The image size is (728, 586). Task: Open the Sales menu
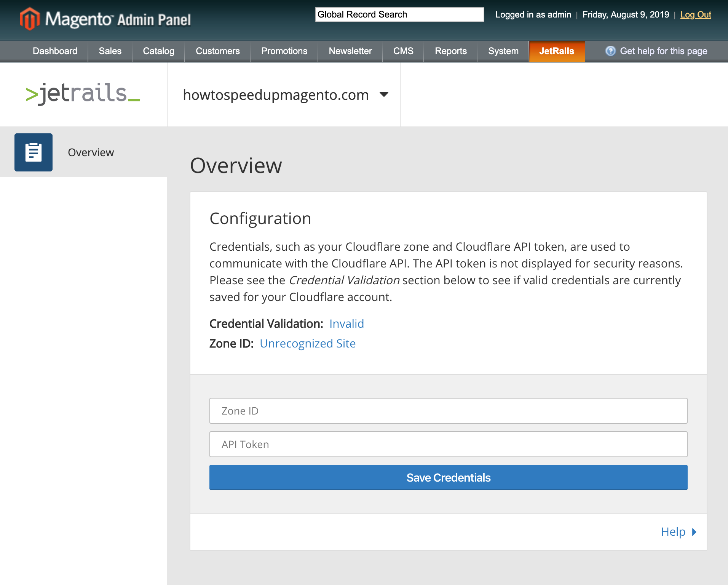(x=110, y=51)
